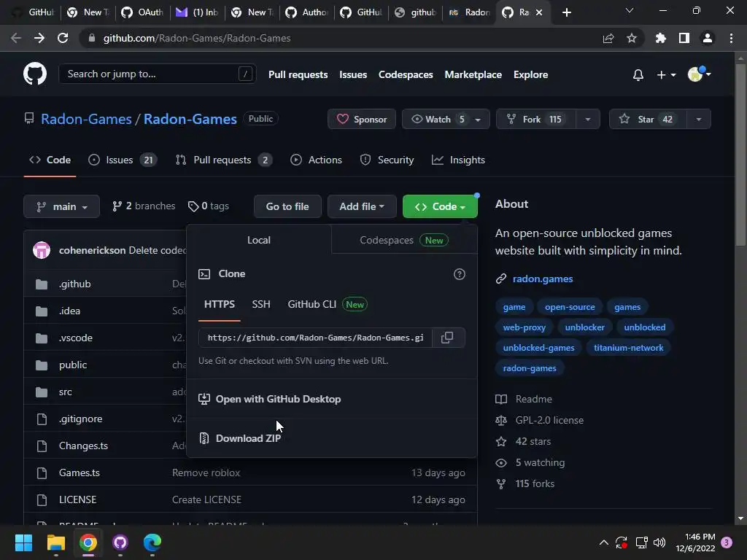The width and height of the screenshot is (747, 560).
Task: Launch GitHub Desktop from the taskbar
Action: 120,542
